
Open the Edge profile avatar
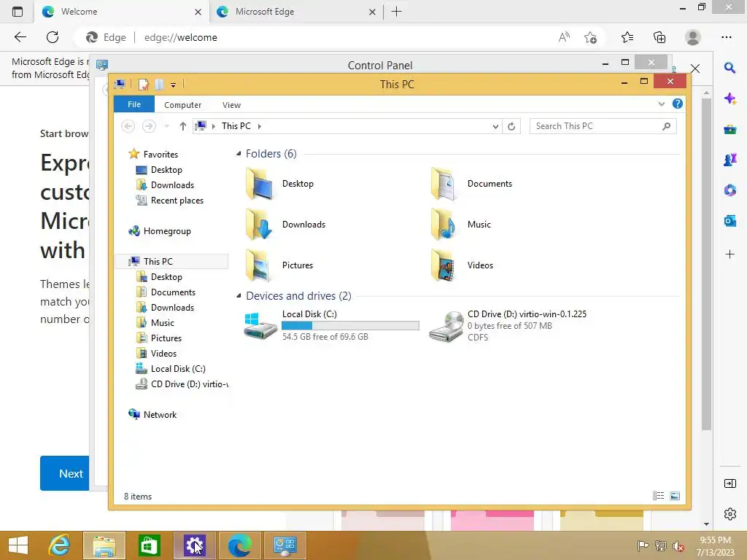[x=693, y=37]
